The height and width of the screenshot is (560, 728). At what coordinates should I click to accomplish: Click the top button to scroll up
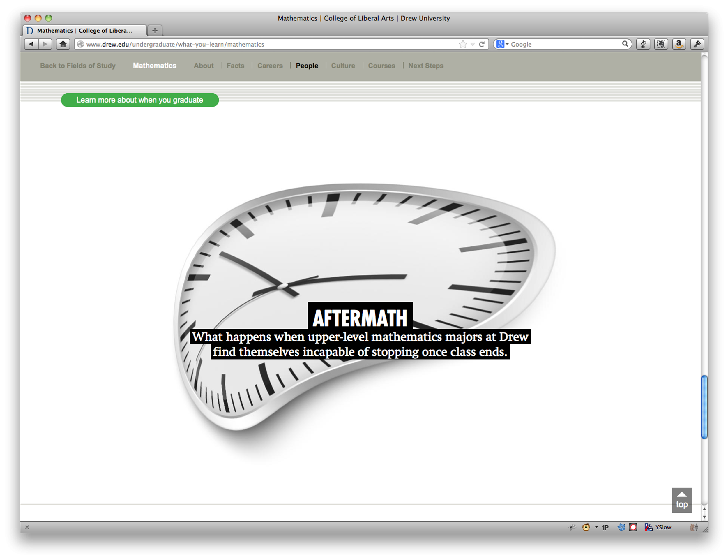[682, 500]
